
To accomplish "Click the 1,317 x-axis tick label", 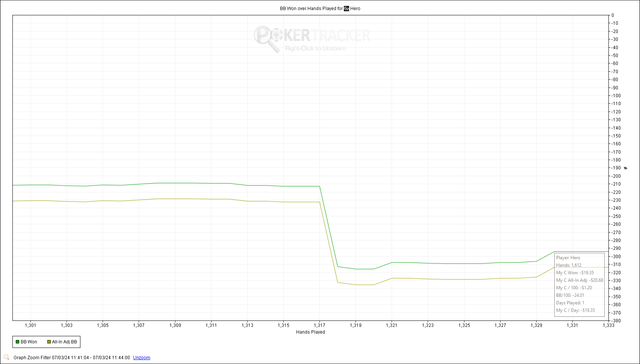I will click(x=319, y=325).
